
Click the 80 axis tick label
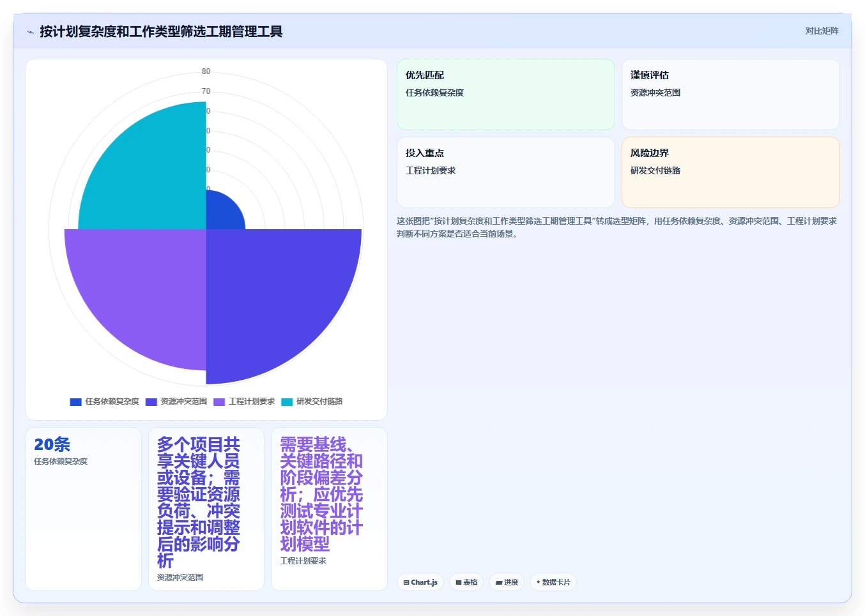tap(206, 71)
